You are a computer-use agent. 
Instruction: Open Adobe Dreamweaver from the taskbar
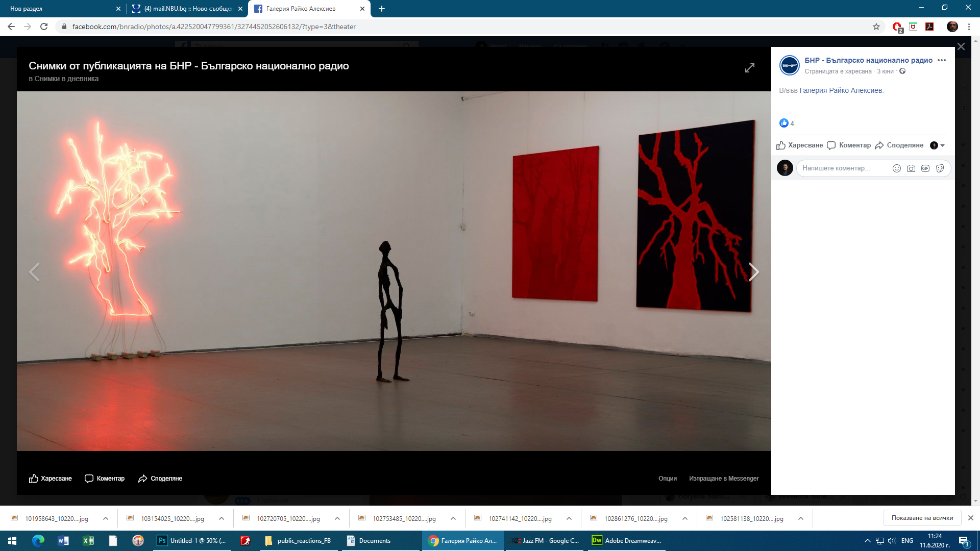coord(627,541)
